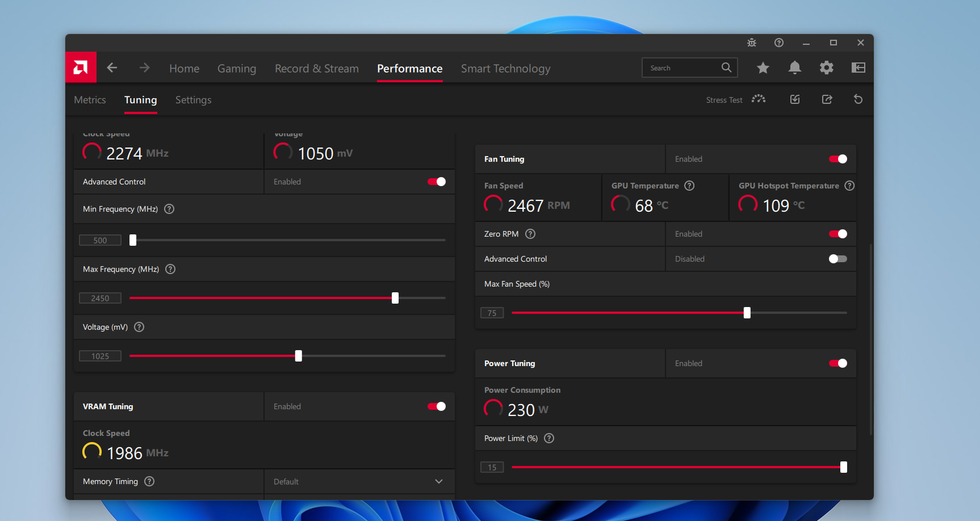The image size is (980, 521).
Task: Click the search magnifier icon
Action: (x=726, y=68)
